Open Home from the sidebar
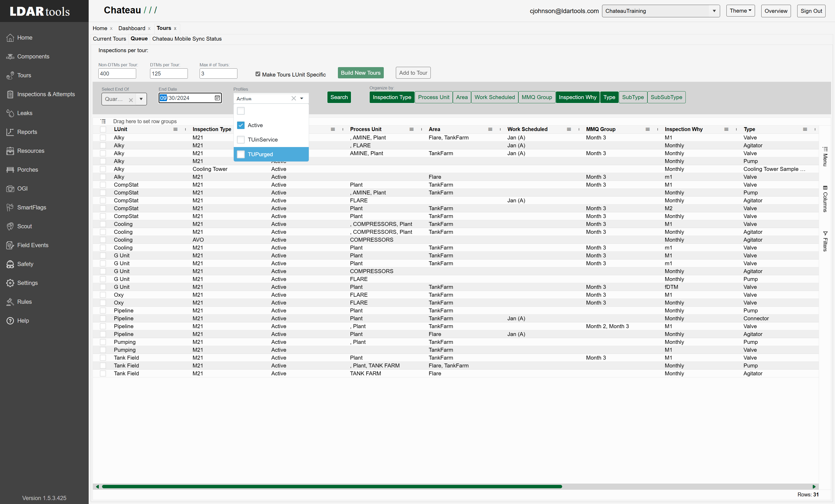The image size is (835, 504). (x=19, y=37)
